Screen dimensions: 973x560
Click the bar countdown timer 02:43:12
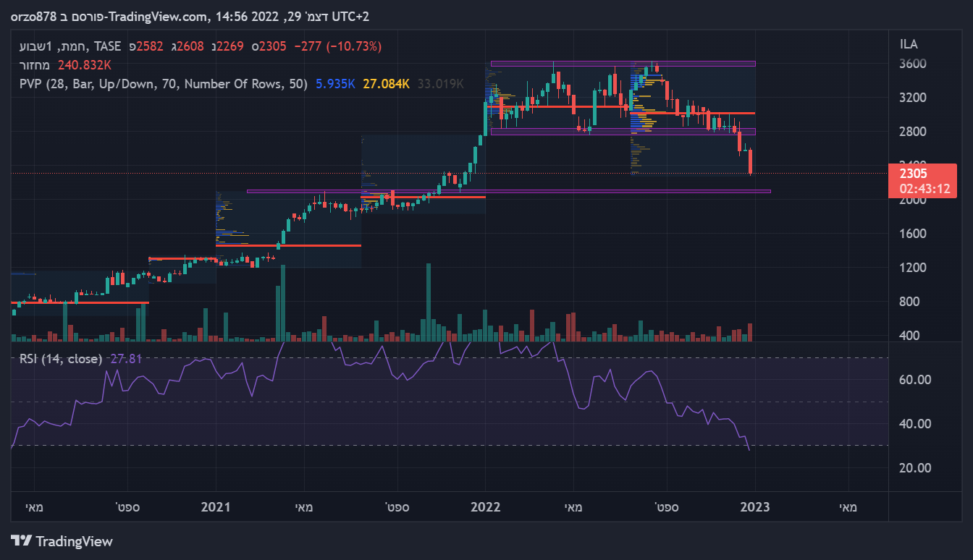click(x=924, y=189)
